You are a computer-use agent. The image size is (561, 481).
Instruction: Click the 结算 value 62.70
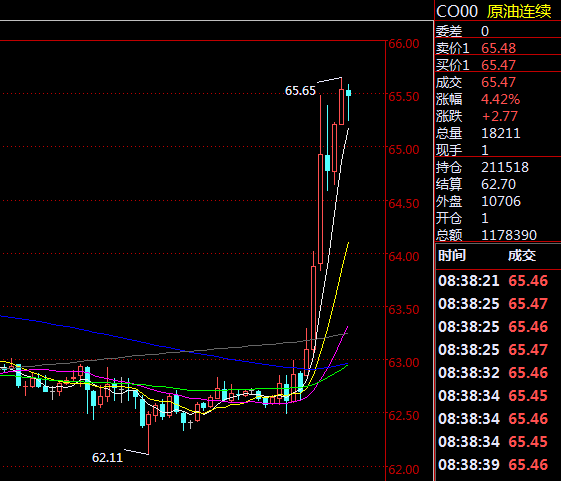tap(498, 184)
